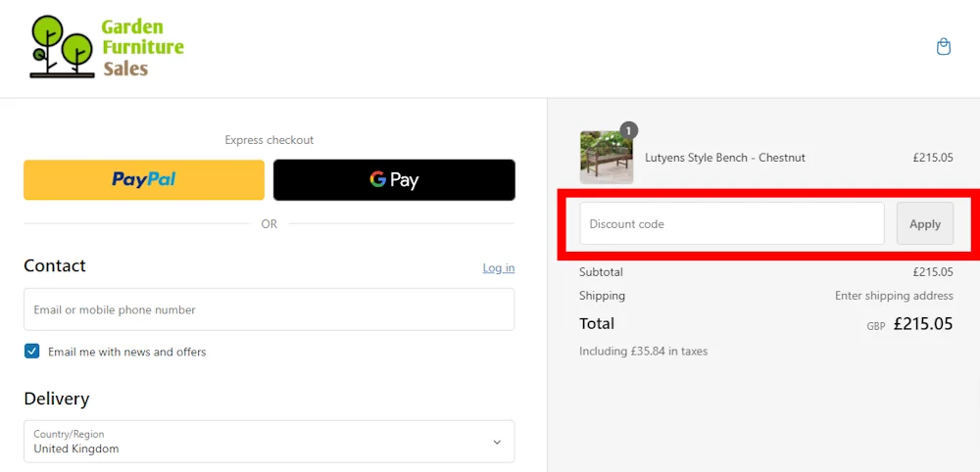The height and width of the screenshot is (472, 980).
Task: Click the Enter shipping address text
Action: pyautogui.click(x=894, y=296)
